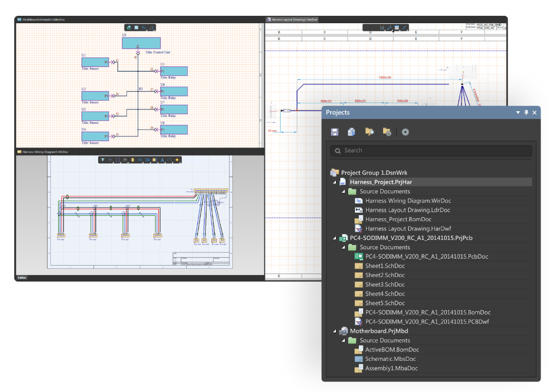
Task: Collapse Source Documents under Motherboard.PrjMbd
Action: point(343,341)
